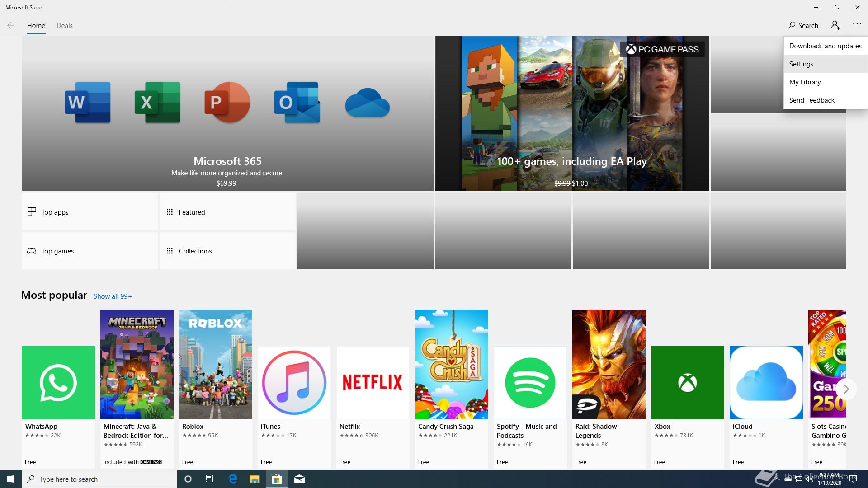Open the three-dot more menu
This screenshot has width=868, height=488.
click(857, 24)
